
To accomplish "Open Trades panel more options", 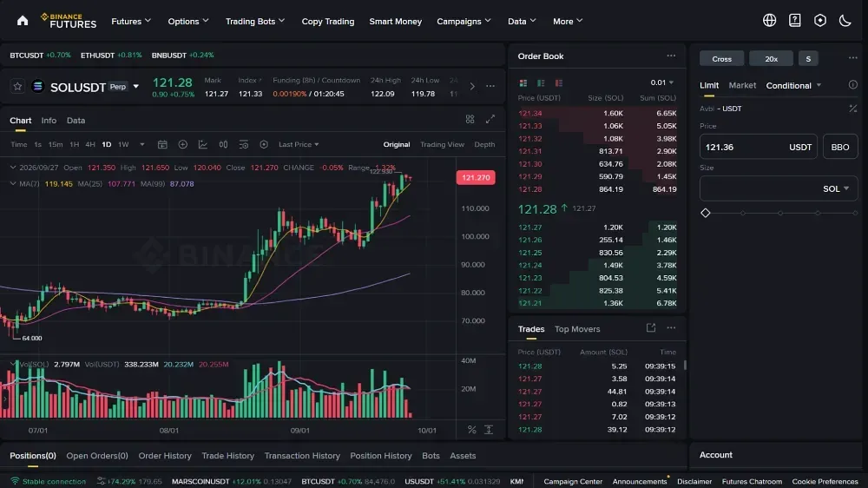I will tap(671, 328).
